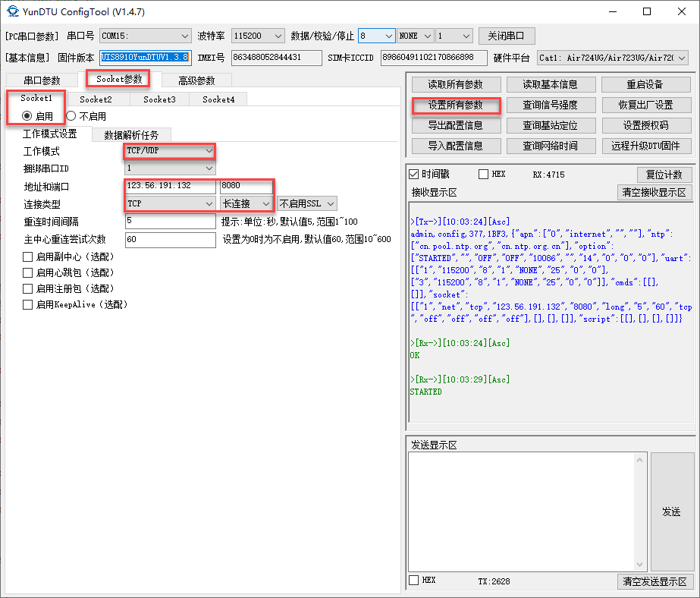Click the send area scrollbar down arrow
This screenshot has width=700, height=598.
pyautogui.click(x=640, y=565)
